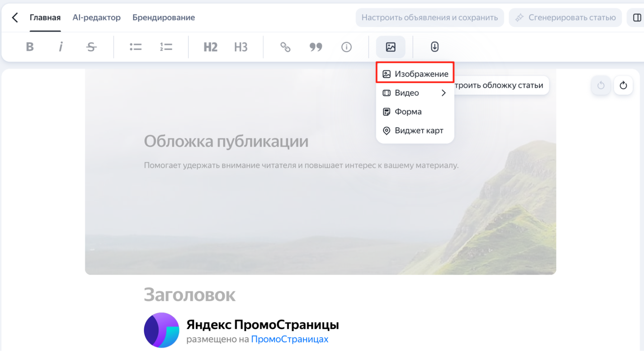Go back with the left arrow

pyautogui.click(x=15, y=17)
